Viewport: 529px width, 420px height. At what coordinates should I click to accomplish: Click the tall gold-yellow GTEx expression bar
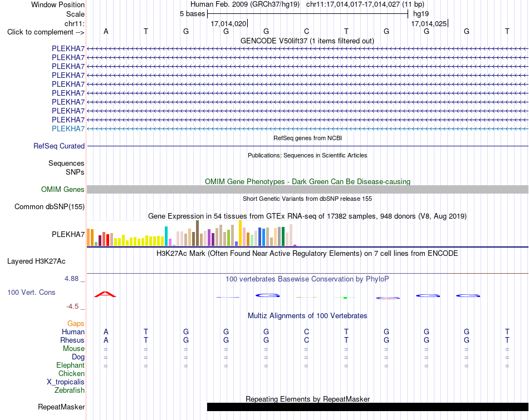(x=240, y=233)
